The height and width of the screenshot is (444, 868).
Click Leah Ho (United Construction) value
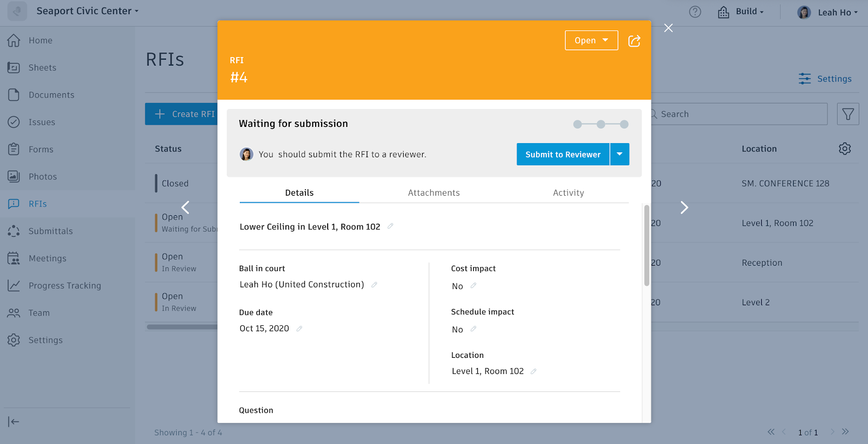(302, 284)
